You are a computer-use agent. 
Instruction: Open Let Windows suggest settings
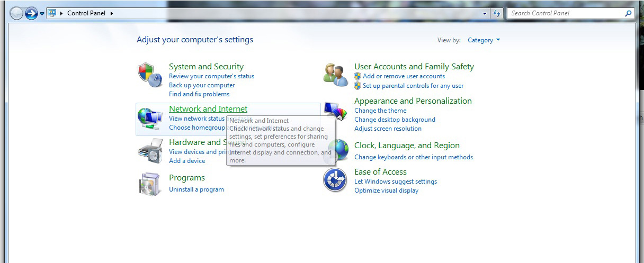coord(396,182)
